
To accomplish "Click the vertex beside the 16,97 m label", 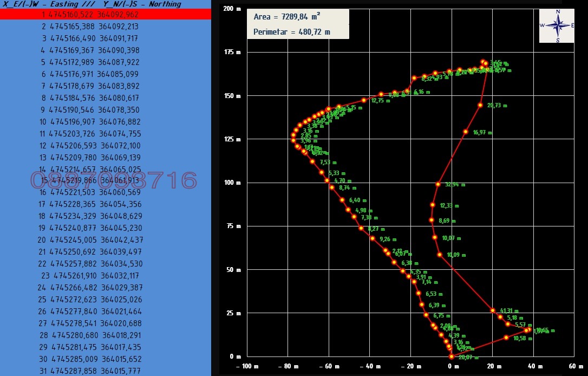I will (x=466, y=132).
